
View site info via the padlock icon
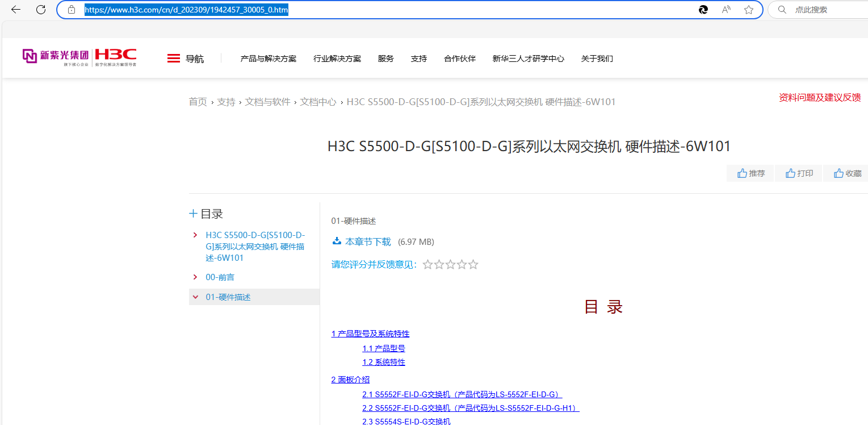pyautogui.click(x=72, y=10)
